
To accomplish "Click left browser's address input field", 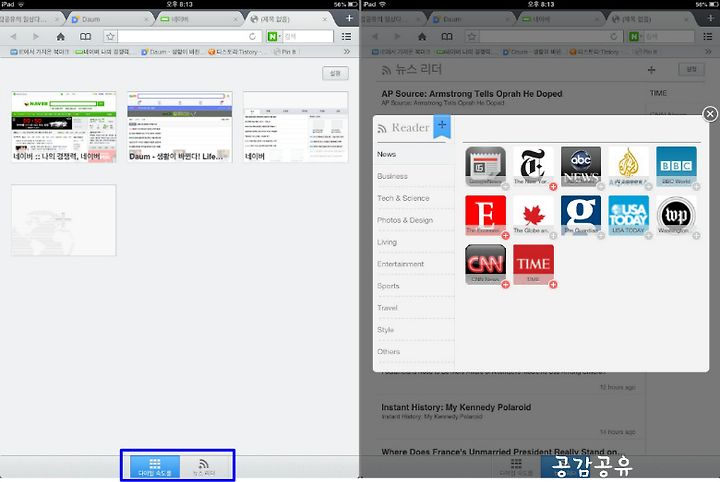I will tap(183, 36).
